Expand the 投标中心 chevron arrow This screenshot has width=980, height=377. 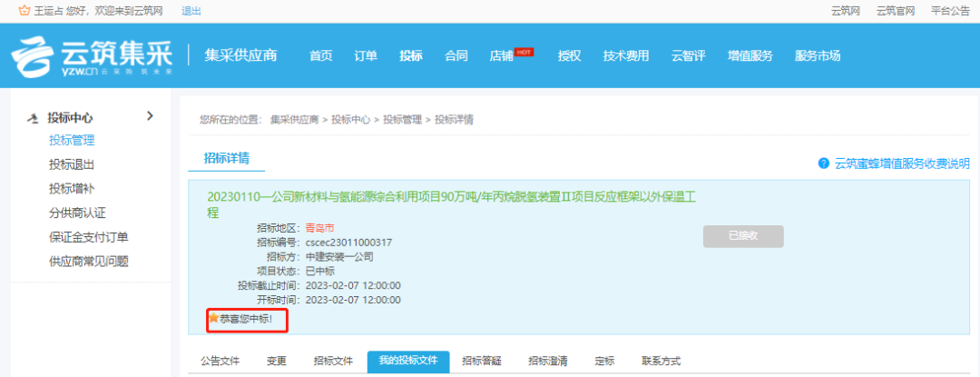click(150, 116)
